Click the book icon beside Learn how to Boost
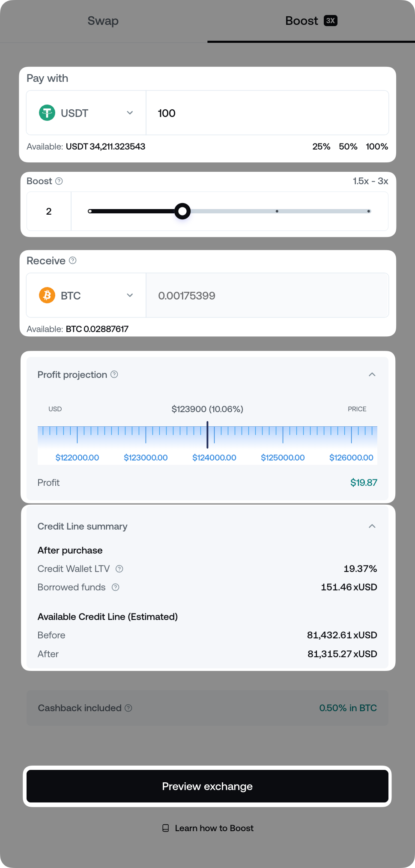The image size is (415, 868). pyautogui.click(x=166, y=828)
